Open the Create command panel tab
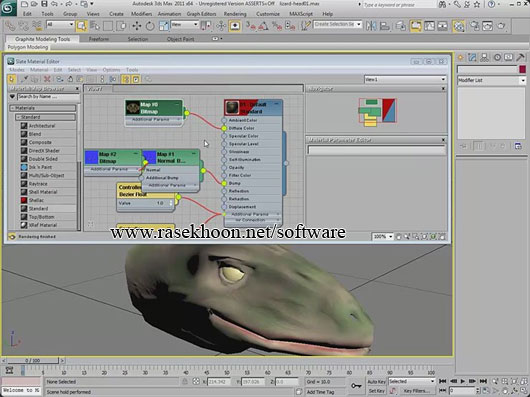The width and height of the screenshot is (530, 397). 460,57
